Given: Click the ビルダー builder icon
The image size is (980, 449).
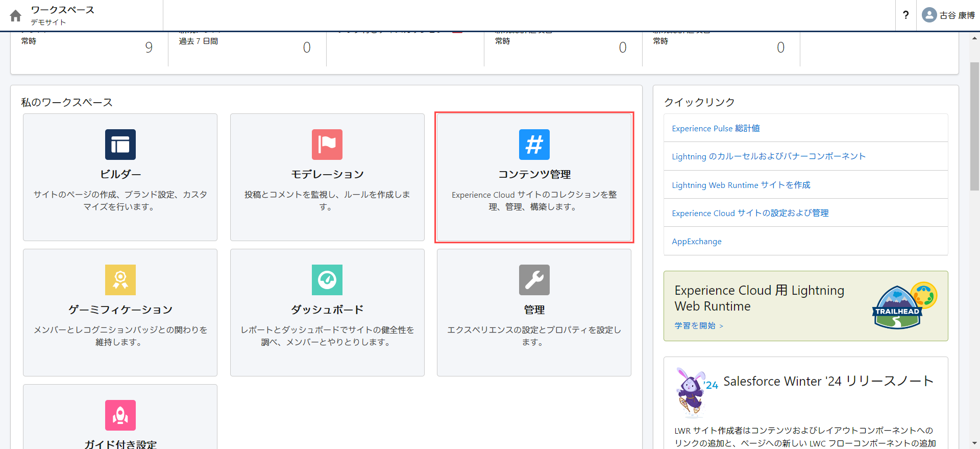Looking at the screenshot, I should pos(120,145).
